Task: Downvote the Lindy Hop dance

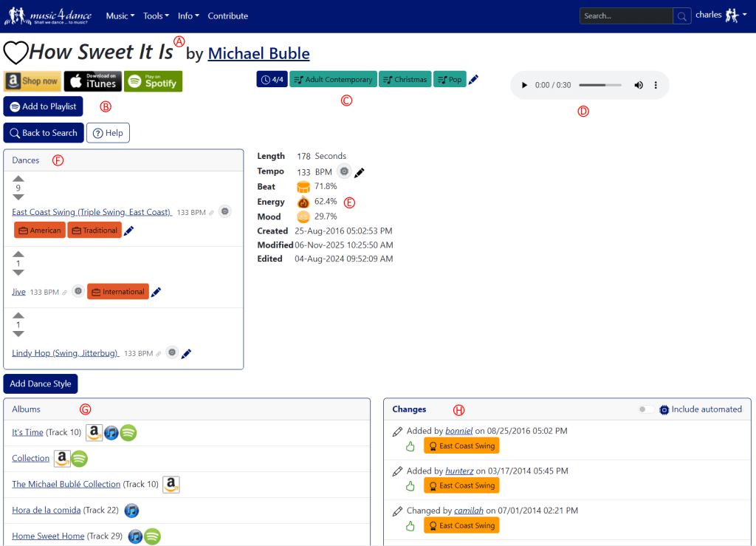Action: coord(18,334)
